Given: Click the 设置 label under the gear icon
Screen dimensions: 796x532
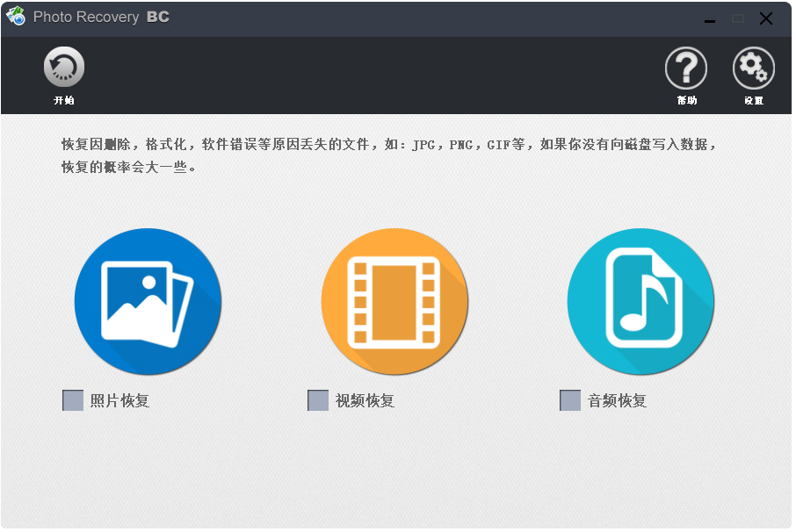Looking at the screenshot, I should (x=753, y=99).
